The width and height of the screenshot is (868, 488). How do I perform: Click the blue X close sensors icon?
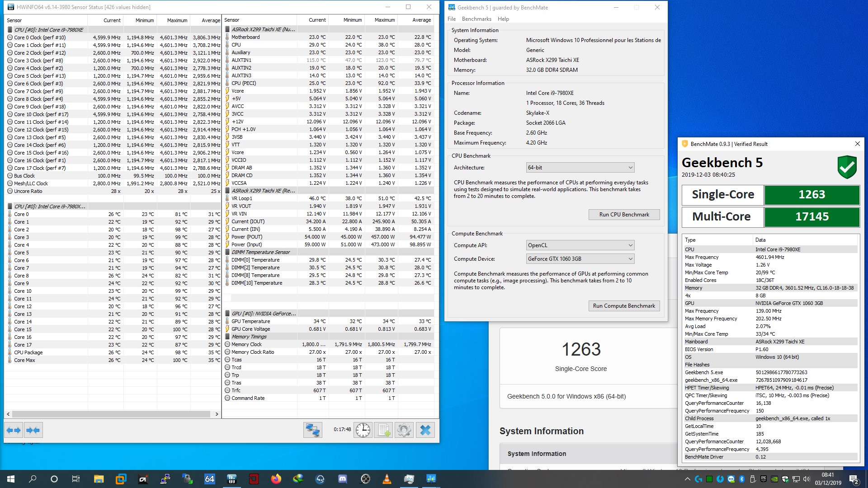click(x=425, y=430)
